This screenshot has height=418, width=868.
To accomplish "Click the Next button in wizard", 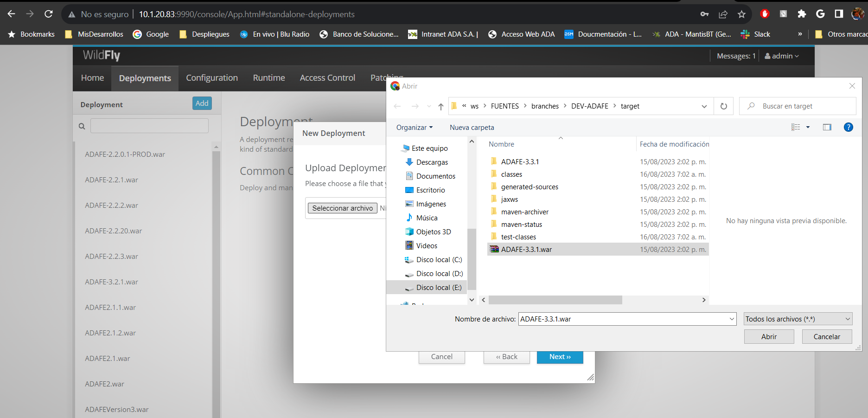I will pos(560,357).
